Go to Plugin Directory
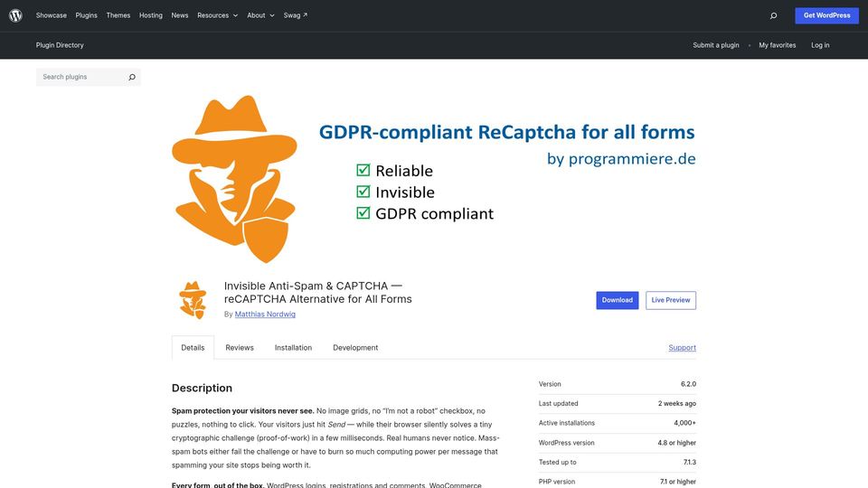The width and height of the screenshot is (868, 488). pos(60,45)
